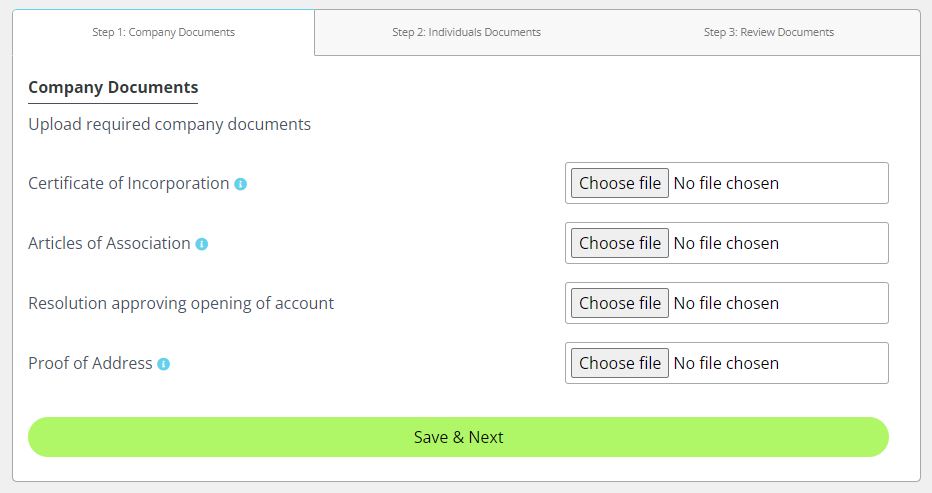Click info icon next to Articles of Association
The image size is (932, 493).
click(201, 244)
